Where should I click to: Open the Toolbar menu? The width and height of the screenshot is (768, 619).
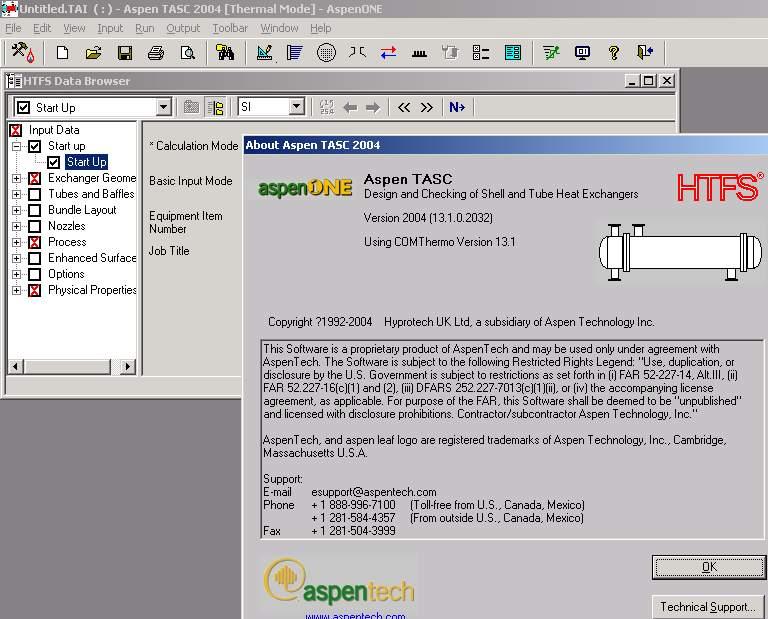[230, 28]
